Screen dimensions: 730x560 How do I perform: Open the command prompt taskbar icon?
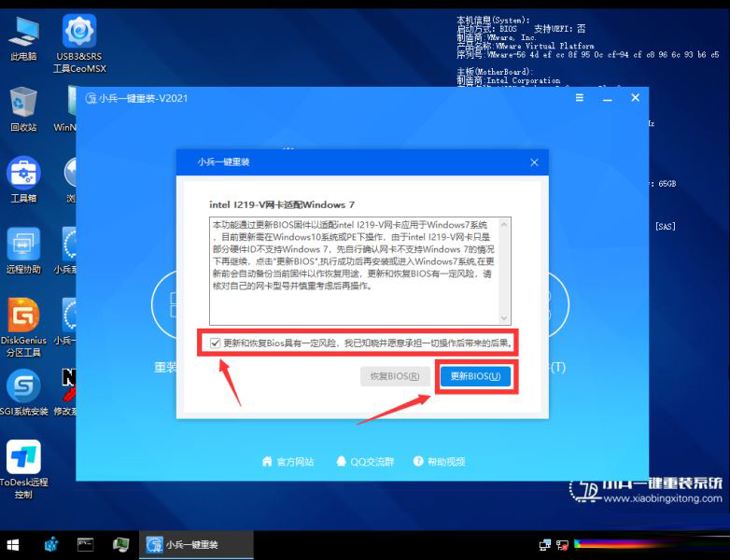click(x=85, y=545)
